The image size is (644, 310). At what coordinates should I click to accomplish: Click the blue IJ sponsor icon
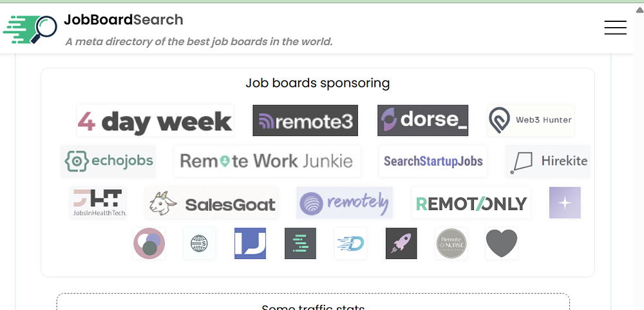[x=250, y=244]
